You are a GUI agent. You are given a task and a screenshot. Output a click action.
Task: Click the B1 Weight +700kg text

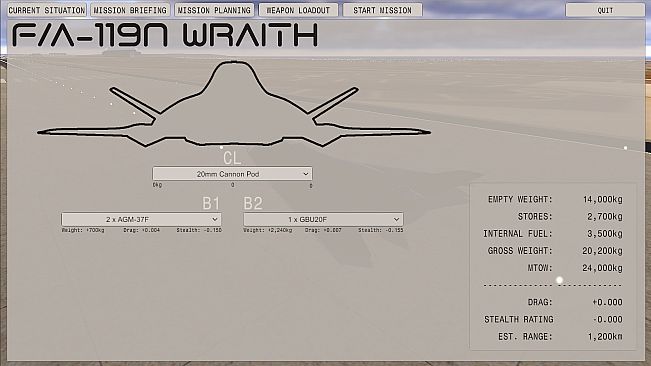coord(83,230)
